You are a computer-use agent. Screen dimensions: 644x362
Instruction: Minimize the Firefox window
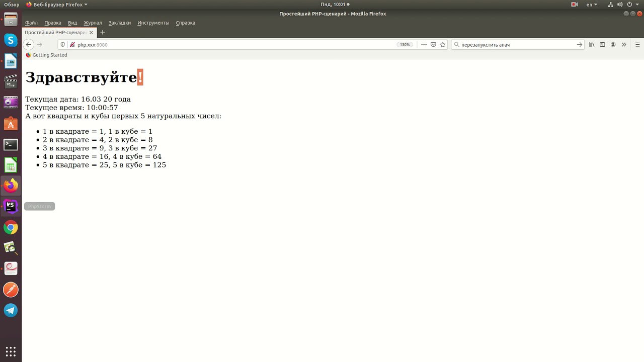click(x=626, y=14)
